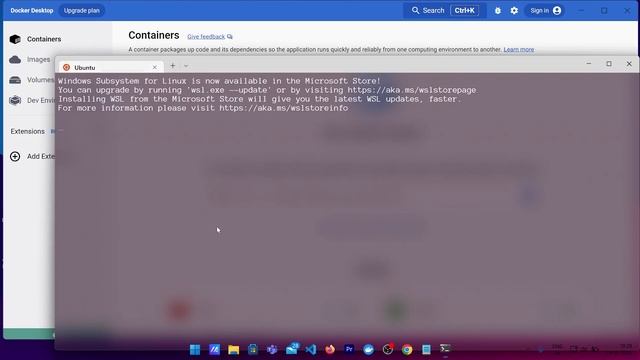Open the Mail app from taskbar

[292, 349]
